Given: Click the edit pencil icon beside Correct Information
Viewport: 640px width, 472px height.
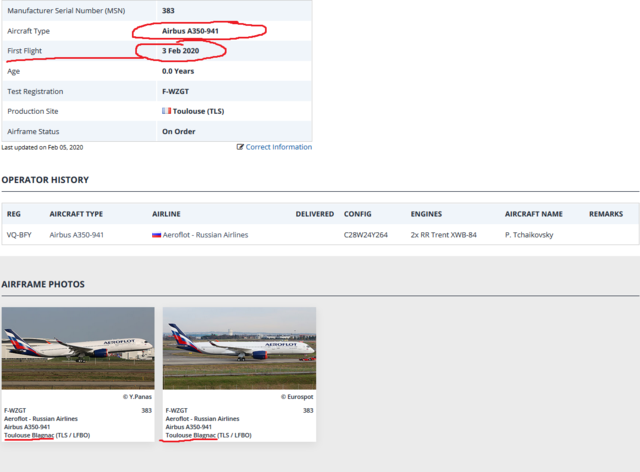Looking at the screenshot, I should point(240,147).
